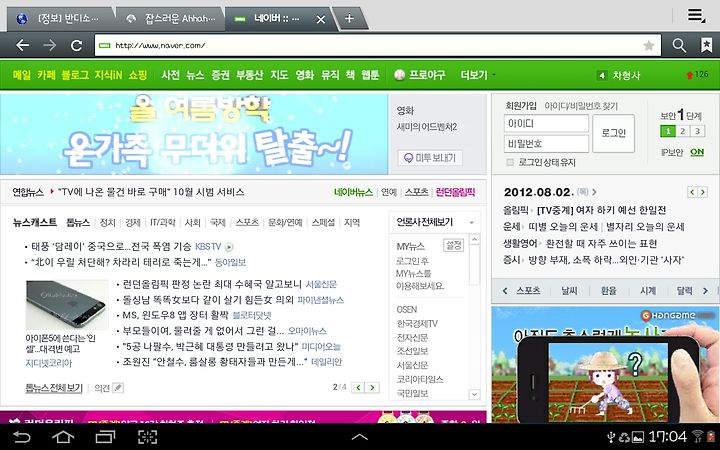Screen dimensions: 720x450
Task: Click 아이디/비밀번호 찾기 link
Action: [x=581, y=106]
